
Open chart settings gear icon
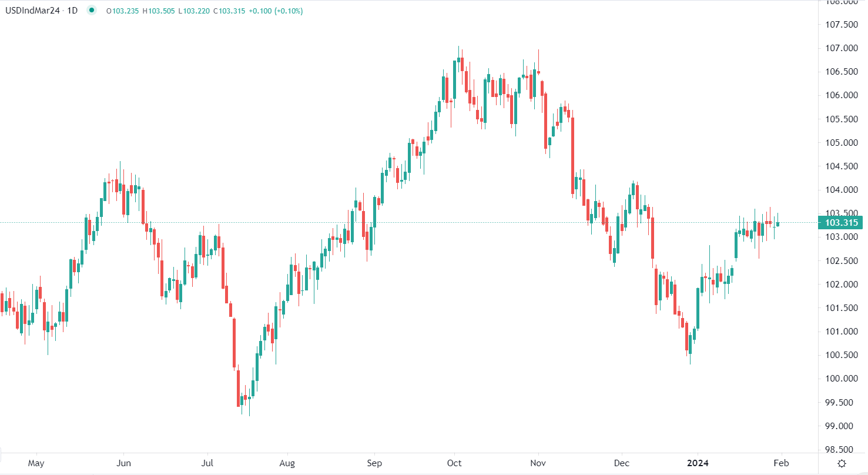point(842,463)
